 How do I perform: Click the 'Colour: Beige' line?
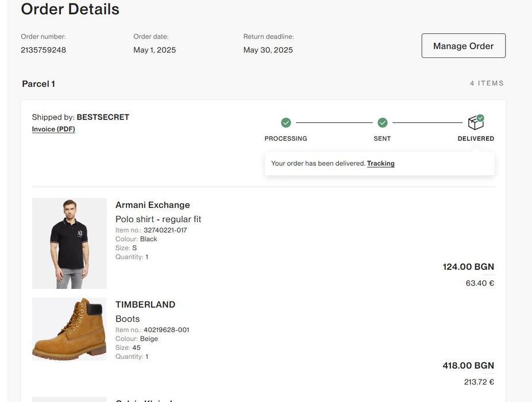(136, 339)
